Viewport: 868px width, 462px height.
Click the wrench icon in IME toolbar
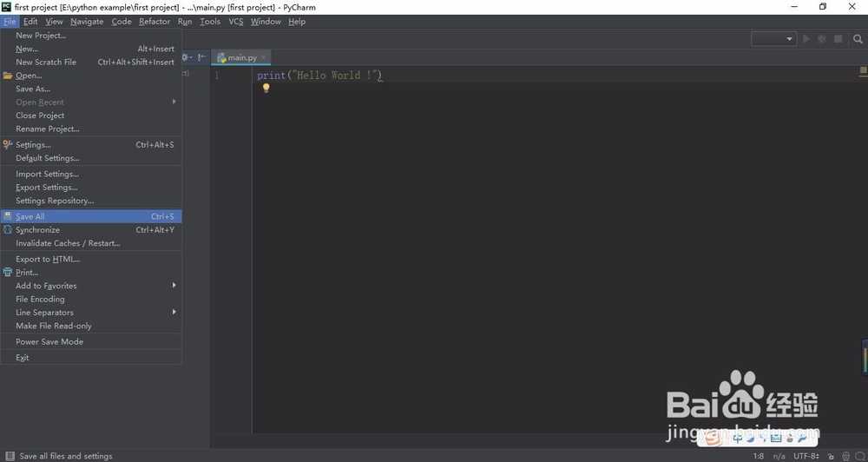(803, 439)
